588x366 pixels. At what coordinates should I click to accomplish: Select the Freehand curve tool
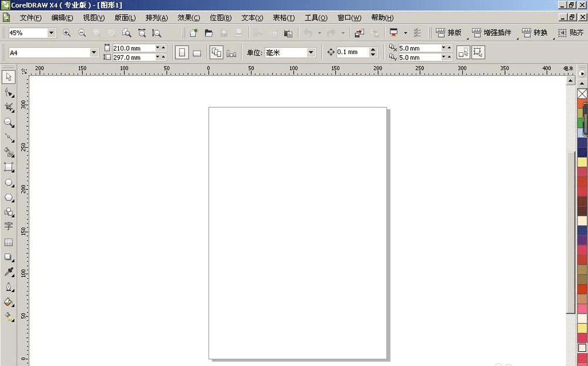(9, 137)
